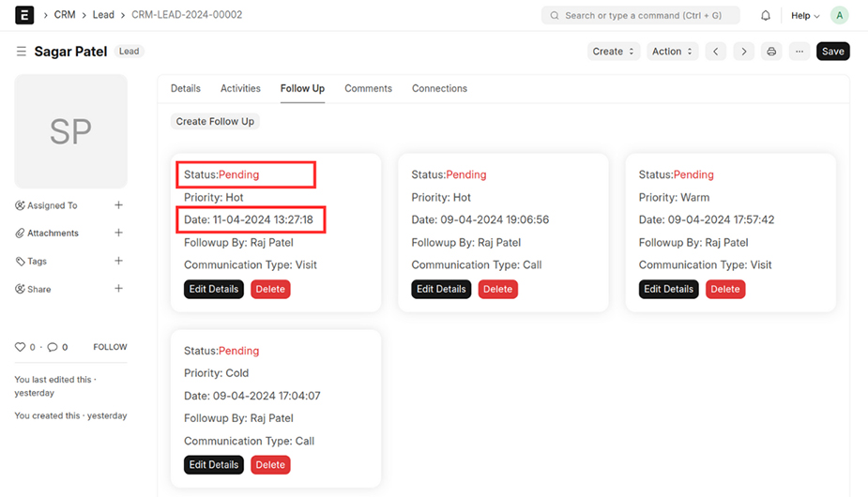The image size is (868, 497).
Task: Add attachment using the Attachments plus icon
Action: (x=118, y=233)
